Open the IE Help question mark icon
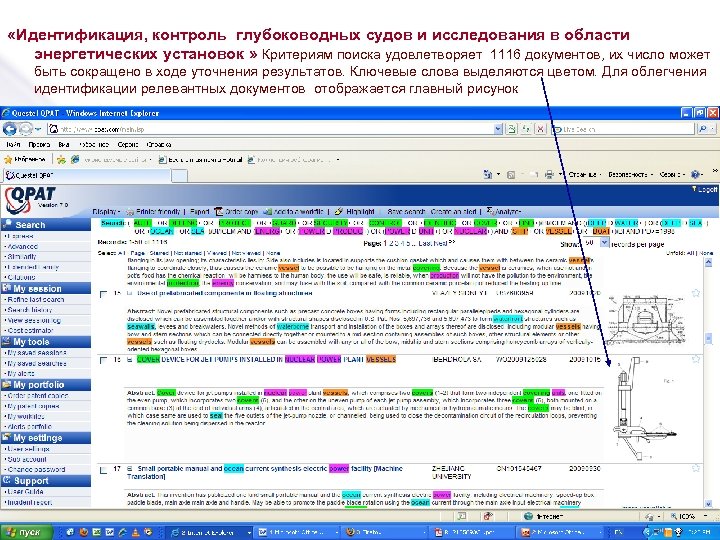The height and width of the screenshot is (540, 720). pyautogui.click(x=696, y=174)
